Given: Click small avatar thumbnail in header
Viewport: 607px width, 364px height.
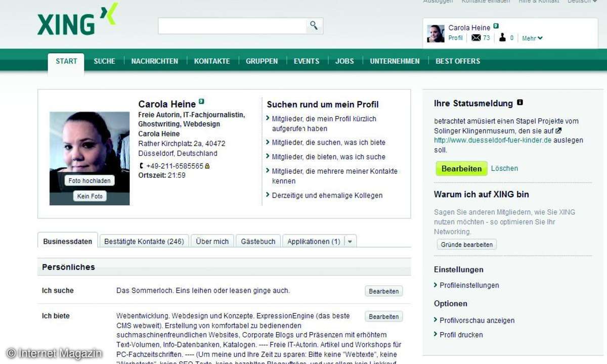Looking at the screenshot, I should [436, 34].
